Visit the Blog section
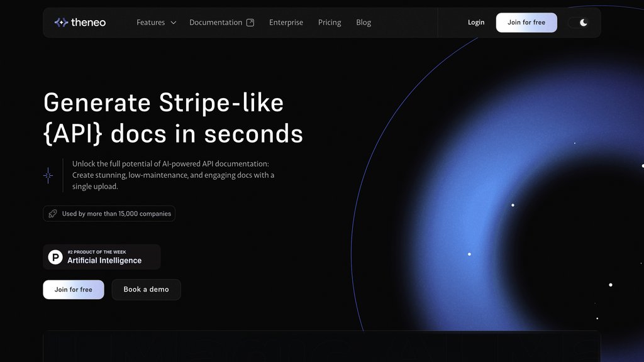Viewport: 644px width, 362px height. click(x=364, y=22)
